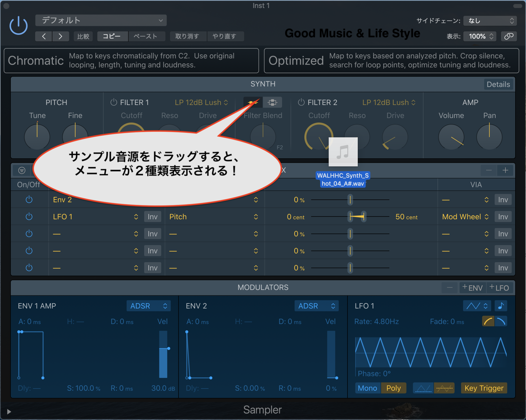Select the triangle LFO waveform icon near Mono

423,388
